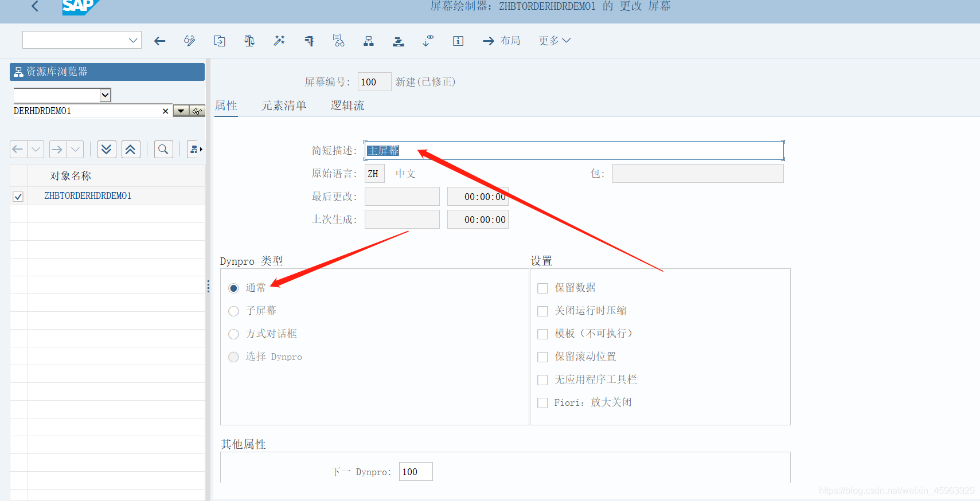Screen dimensions: 980x501
Task: Click the back arrow in the toolbar
Action: (160, 41)
